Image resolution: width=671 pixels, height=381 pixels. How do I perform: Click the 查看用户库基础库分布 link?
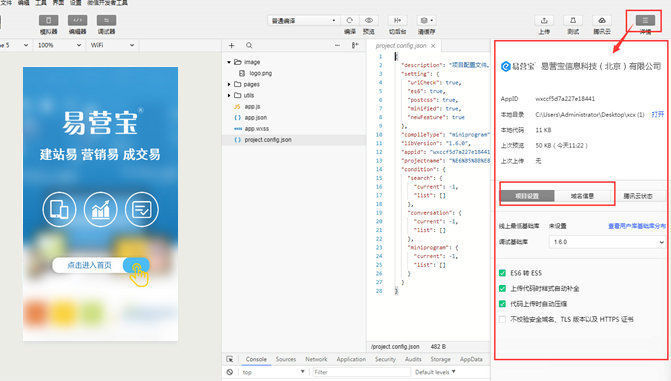637,226
